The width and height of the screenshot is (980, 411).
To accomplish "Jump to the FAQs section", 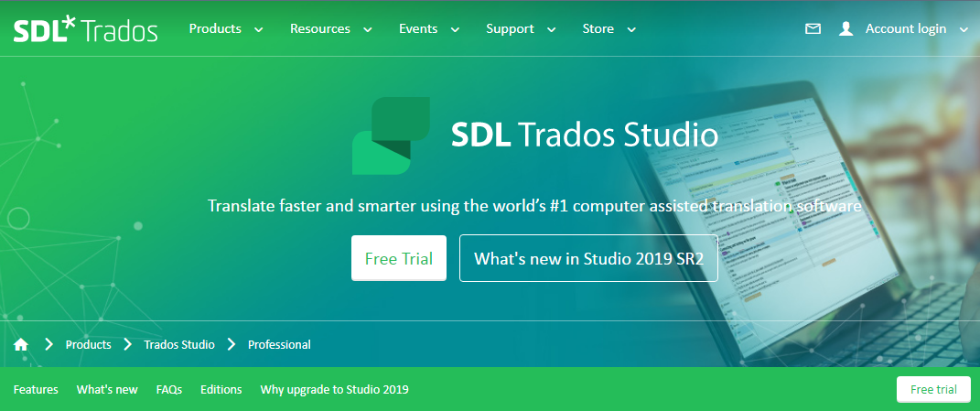I will (169, 390).
